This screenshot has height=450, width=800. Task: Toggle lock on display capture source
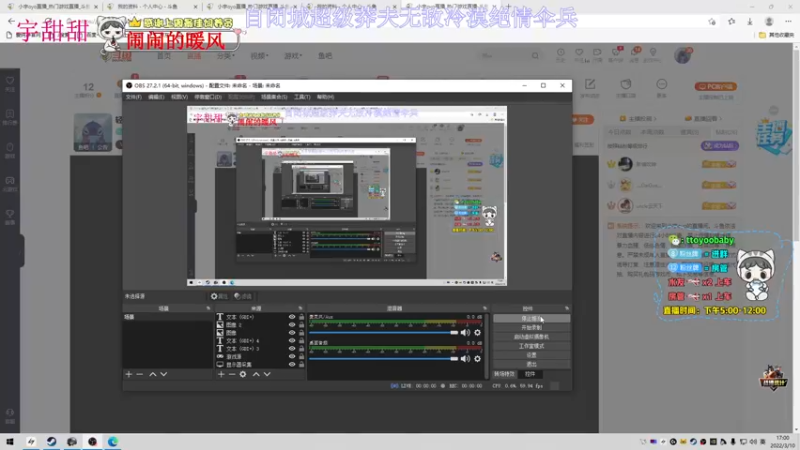[x=302, y=365]
